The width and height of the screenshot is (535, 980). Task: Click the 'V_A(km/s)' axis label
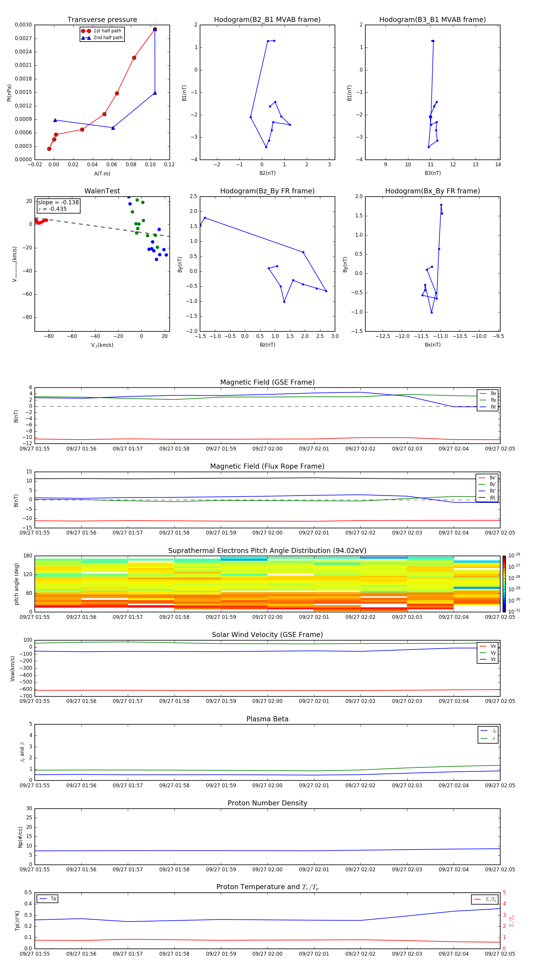102,345
